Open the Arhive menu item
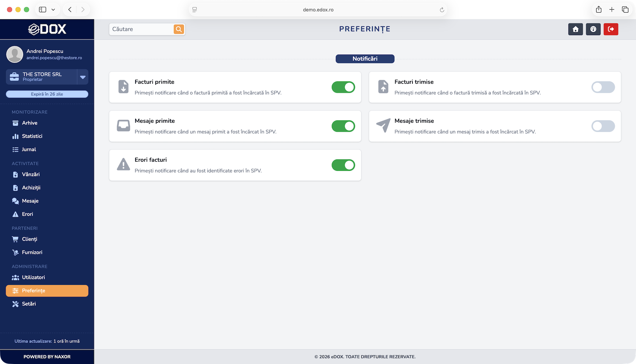The image size is (636, 364). (29, 123)
